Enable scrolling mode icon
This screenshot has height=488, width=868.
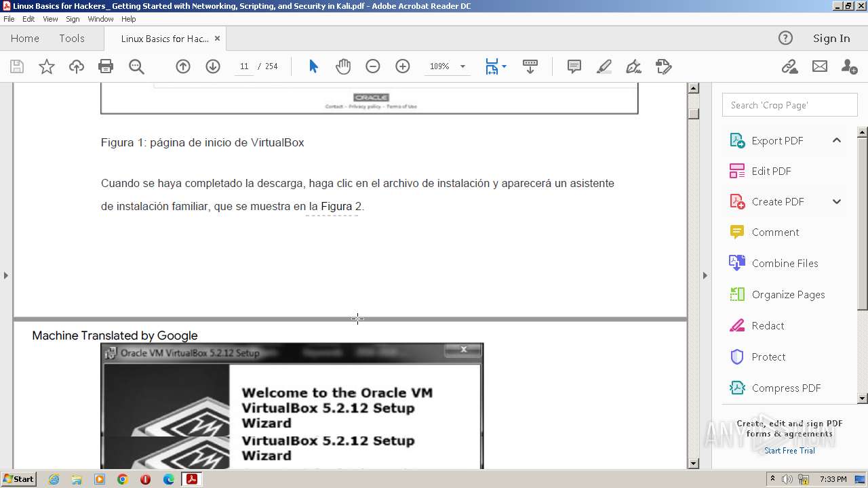click(530, 66)
